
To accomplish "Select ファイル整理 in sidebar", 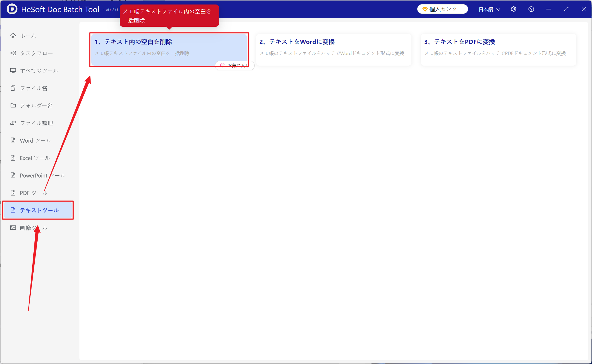I will pyautogui.click(x=37, y=123).
